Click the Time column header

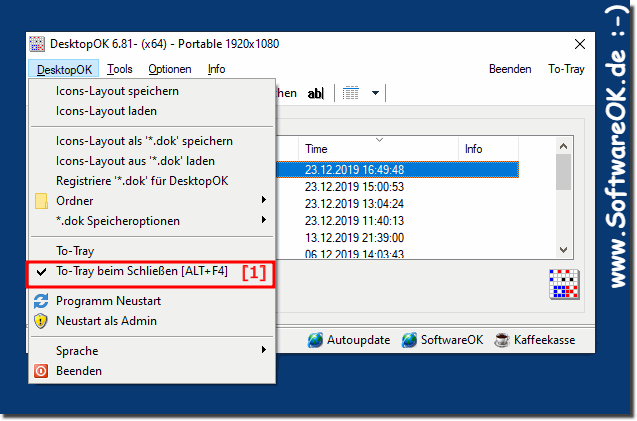click(x=379, y=149)
